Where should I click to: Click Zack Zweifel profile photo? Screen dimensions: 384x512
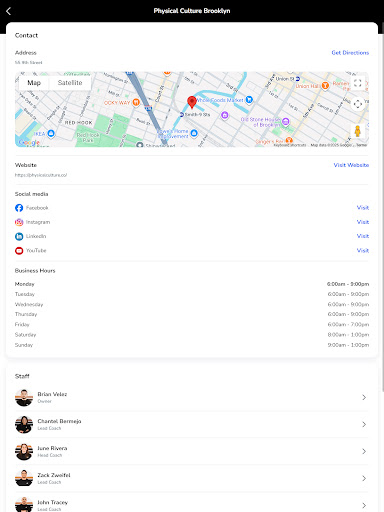tap(24, 478)
